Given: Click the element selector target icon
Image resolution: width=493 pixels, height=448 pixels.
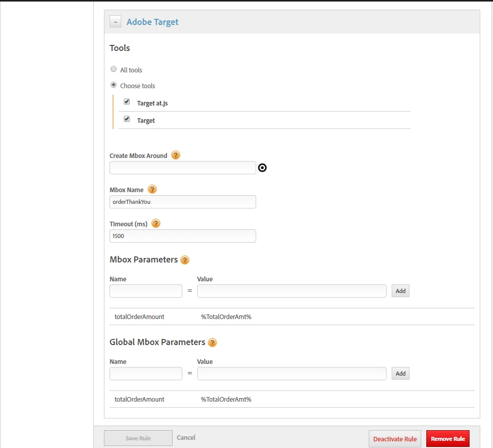Looking at the screenshot, I should click(x=262, y=168).
